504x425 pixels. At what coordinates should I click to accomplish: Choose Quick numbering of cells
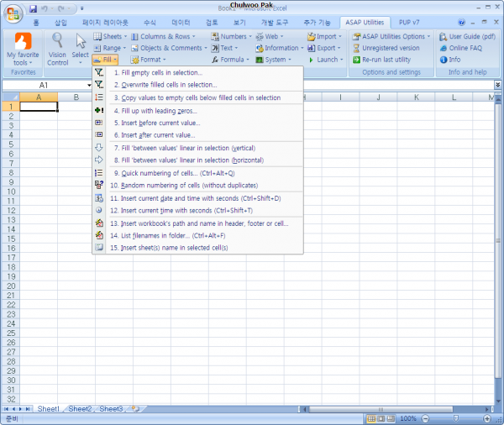pyautogui.click(x=197, y=173)
